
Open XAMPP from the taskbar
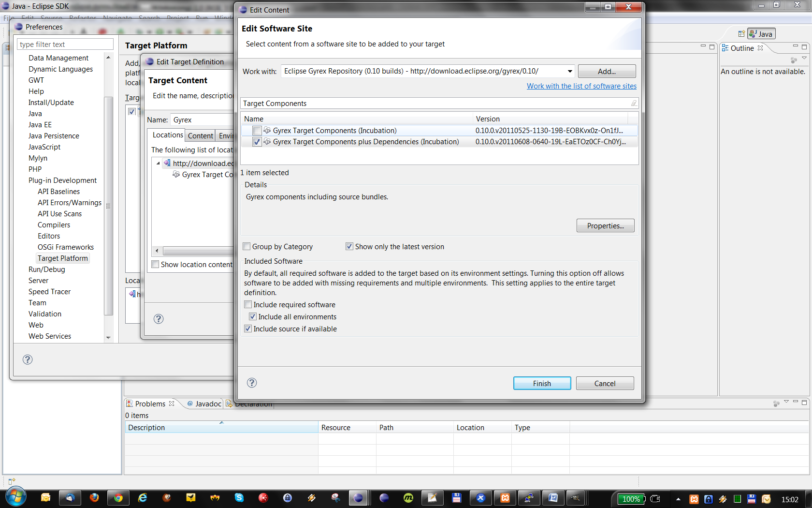coord(505,497)
